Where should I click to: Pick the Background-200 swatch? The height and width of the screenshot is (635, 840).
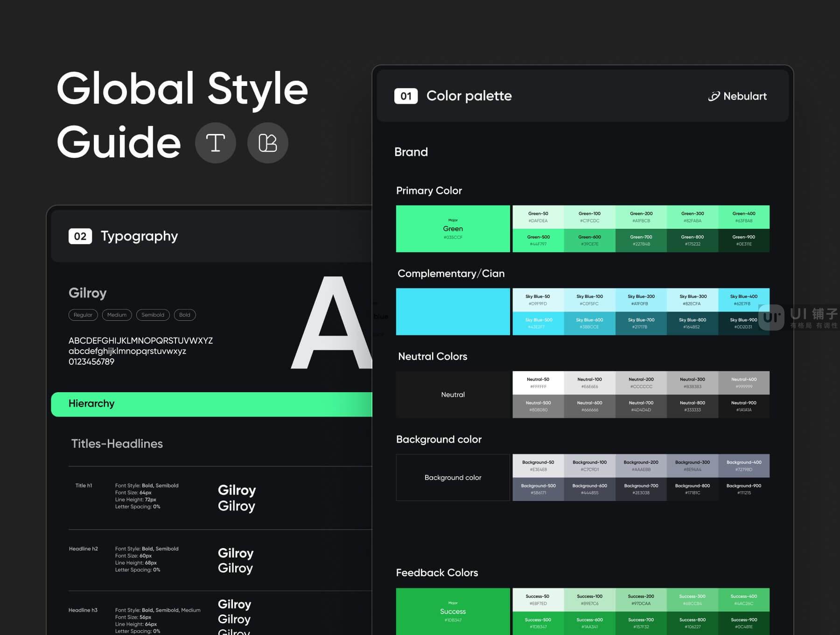(x=641, y=466)
